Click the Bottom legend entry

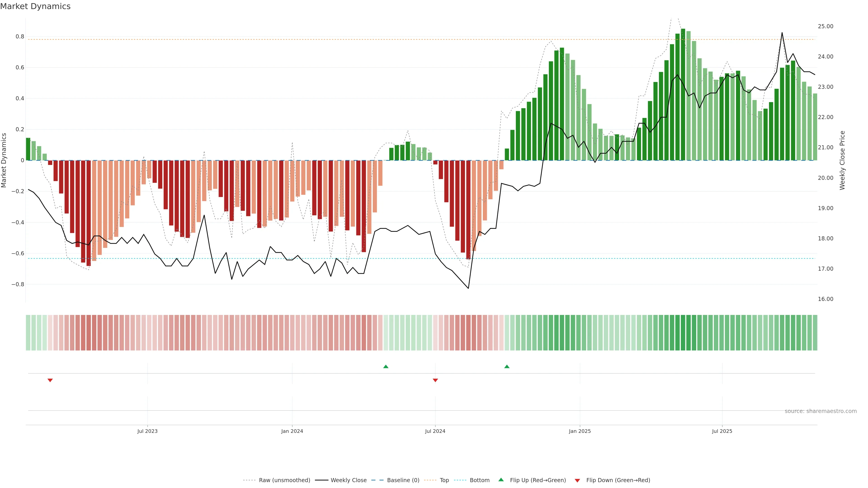[x=479, y=480]
